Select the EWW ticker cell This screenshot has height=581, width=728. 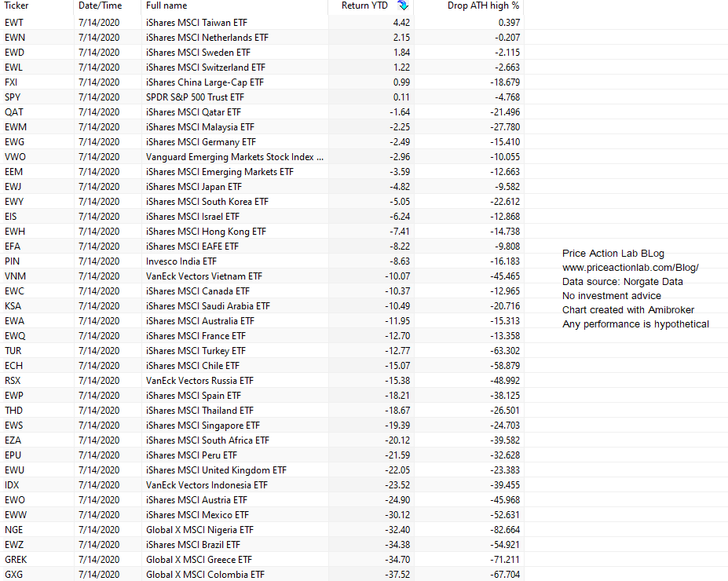pos(16,514)
